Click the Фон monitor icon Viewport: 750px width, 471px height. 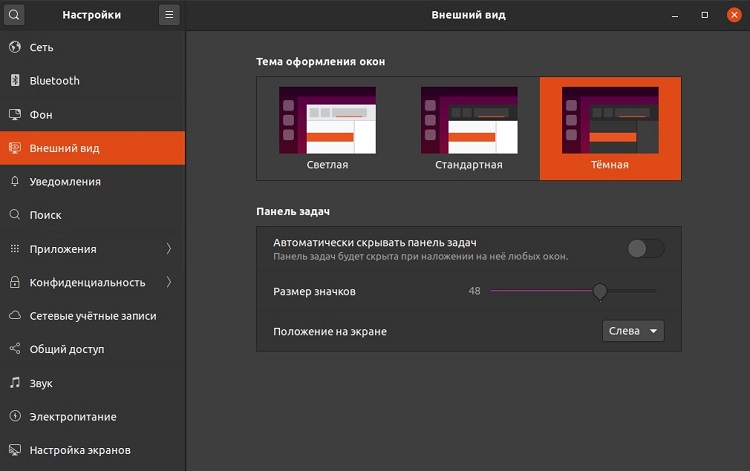pos(15,115)
